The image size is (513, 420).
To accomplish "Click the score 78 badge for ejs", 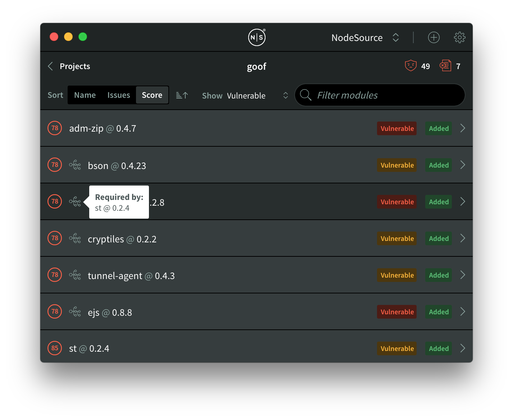I will pos(55,311).
